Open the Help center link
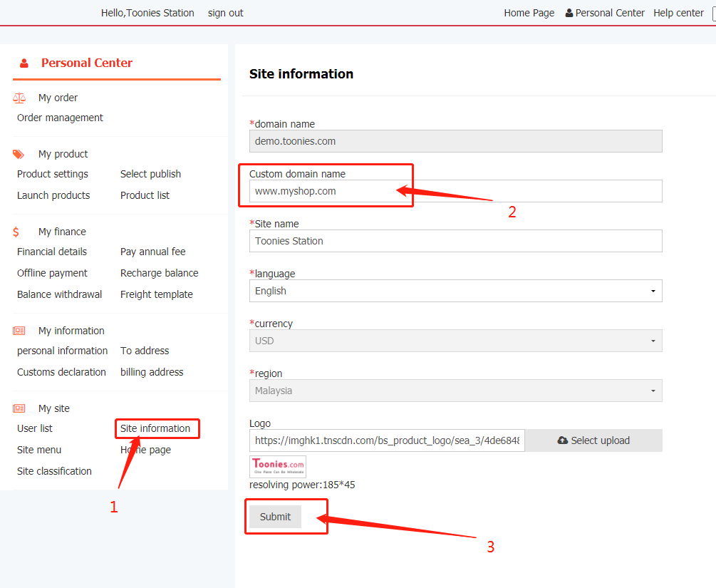 pyautogui.click(x=678, y=13)
